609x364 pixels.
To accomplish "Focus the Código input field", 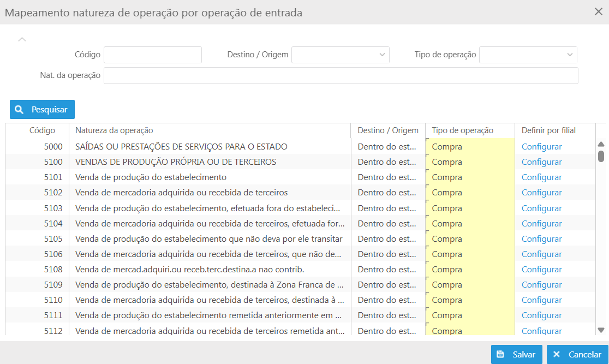I will pyautogui.click(x=153, y=55).
